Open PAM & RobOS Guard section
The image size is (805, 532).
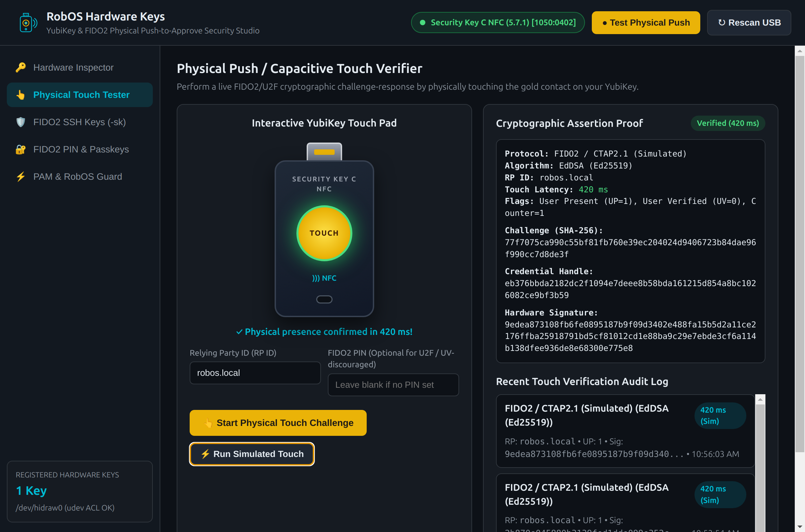(x=80, y=177)
